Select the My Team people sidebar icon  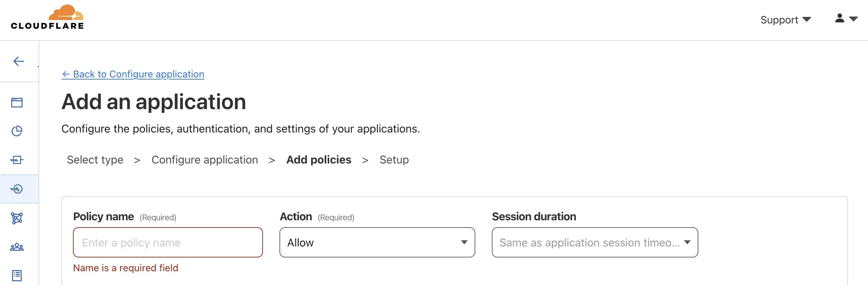click(x=17, y=246)
